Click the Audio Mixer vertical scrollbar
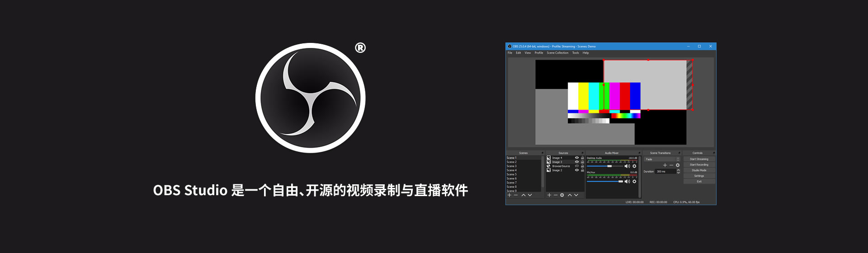The height and width of the screenshot is (253, 868). click(640, 177)
